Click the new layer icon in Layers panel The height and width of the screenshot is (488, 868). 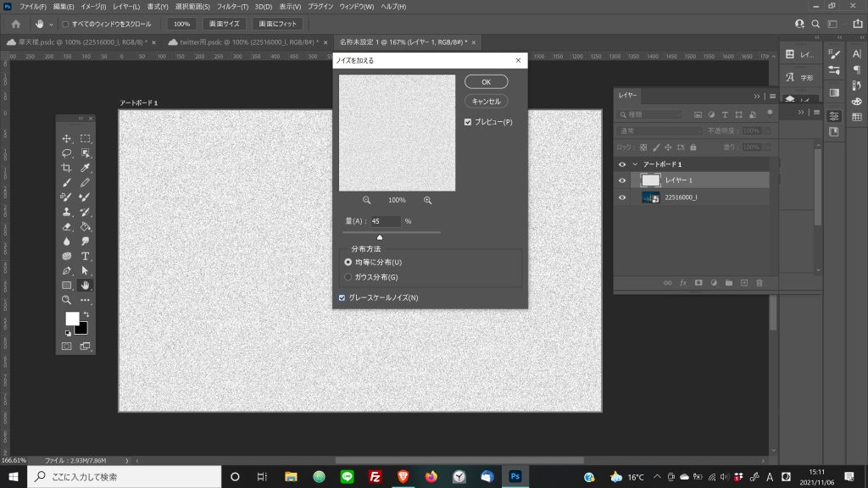pyautogui.click(x=744, y=282)
